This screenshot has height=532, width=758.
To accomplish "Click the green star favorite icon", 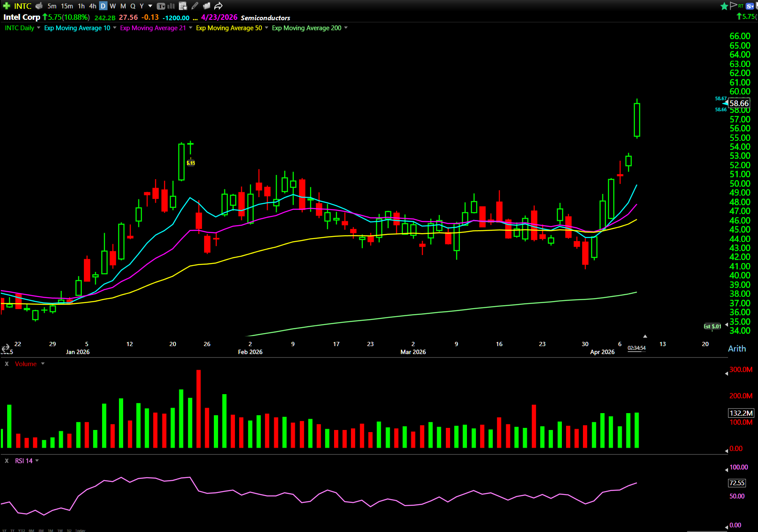I will [724, 6].
